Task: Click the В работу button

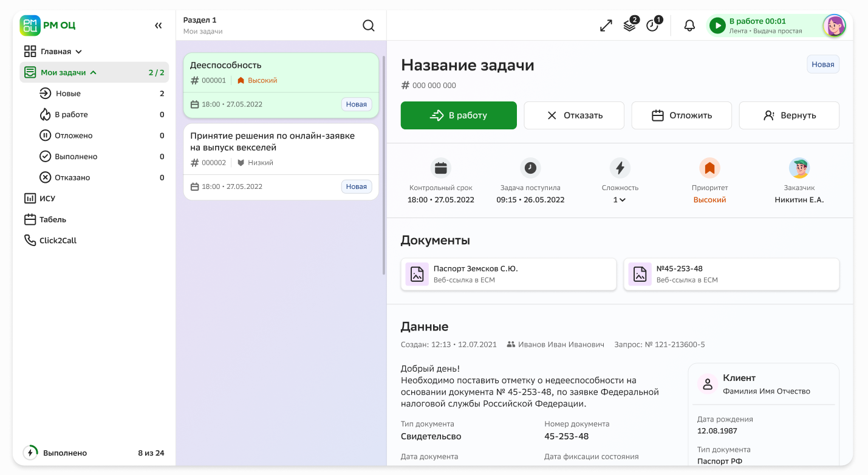Action: click(x=459, y=115)
